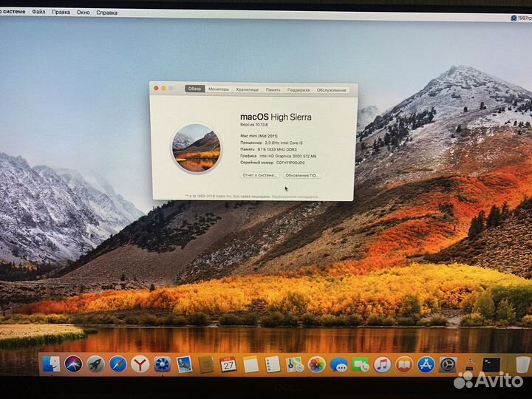The image size is (532, 399).
Task: Launch Yandex Browser from the Dock
Action: (x=140, y=365)
